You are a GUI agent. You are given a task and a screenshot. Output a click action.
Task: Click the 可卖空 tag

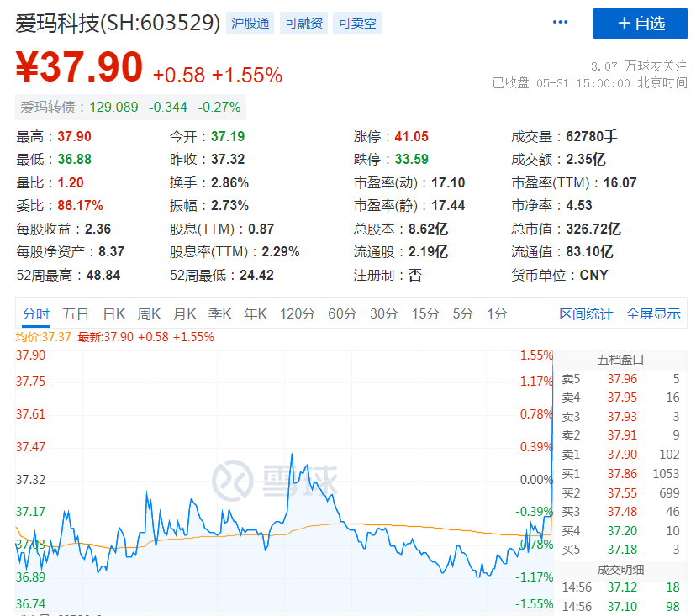pos(357,23)
